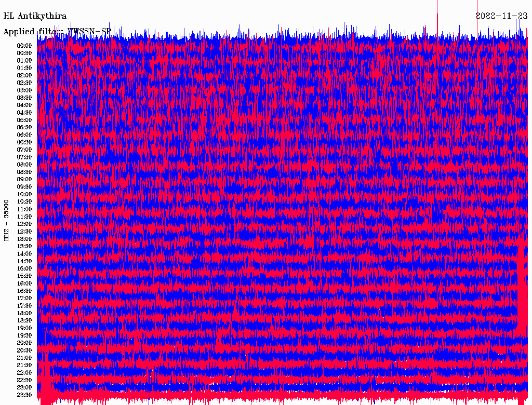Select the 22:00 time label
This screenshot has width=532, height=405.
(x=24, y=372)
